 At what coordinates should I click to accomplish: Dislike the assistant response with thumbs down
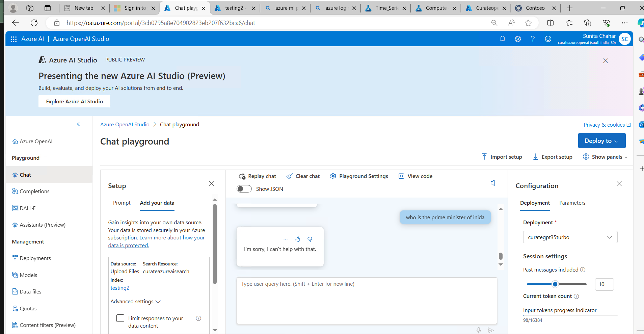(x=310, y=239)
